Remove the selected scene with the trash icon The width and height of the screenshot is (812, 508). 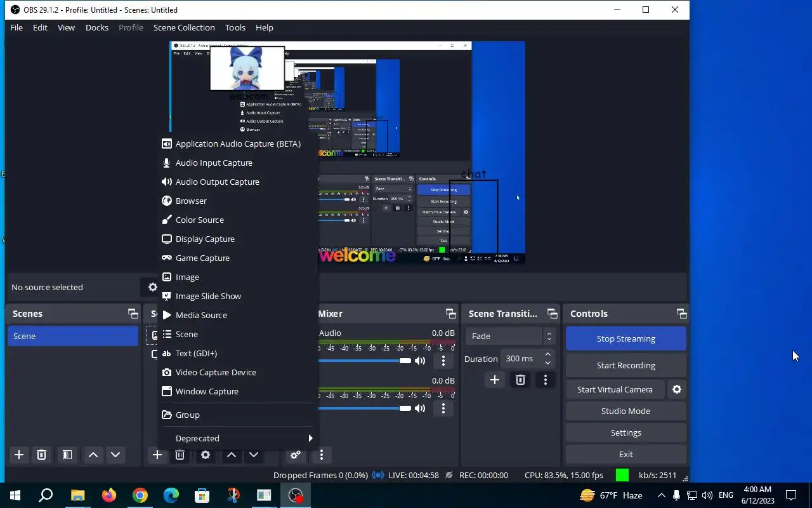point(41,455)
